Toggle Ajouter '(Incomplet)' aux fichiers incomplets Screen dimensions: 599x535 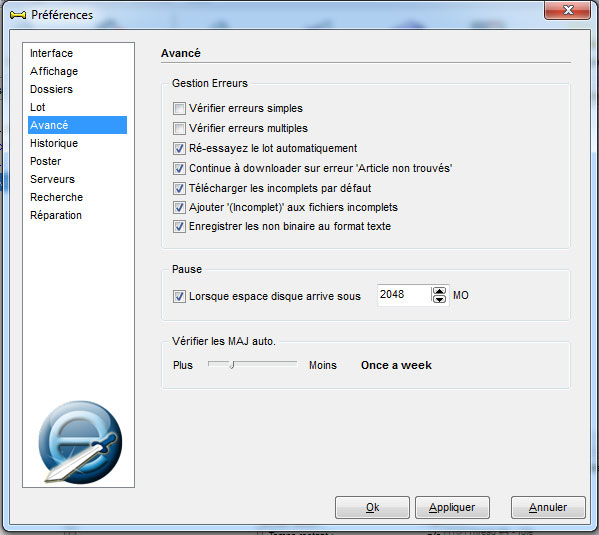point(179,207)
